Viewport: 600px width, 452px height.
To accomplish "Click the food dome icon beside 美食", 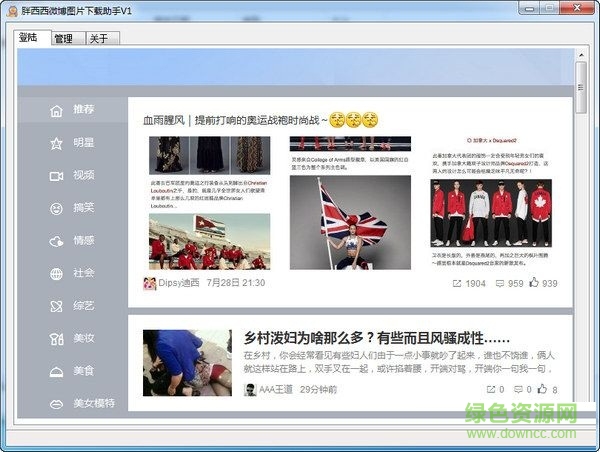I will click(56, 372).
